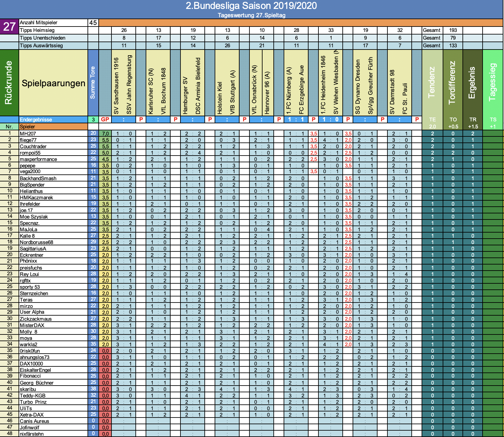
Task: Select the orange 'Spieler' header cell
Action: point(53,126)
